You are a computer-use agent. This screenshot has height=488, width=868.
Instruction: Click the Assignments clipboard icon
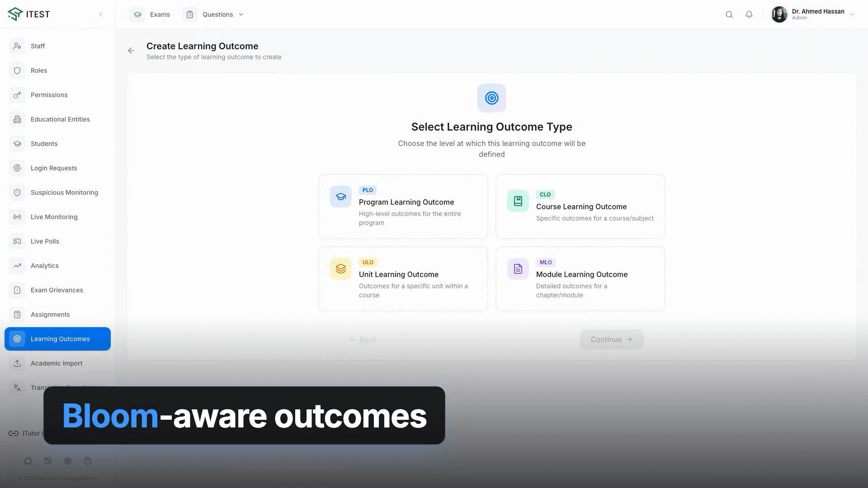pyautogui.click(x=17, y=314)
